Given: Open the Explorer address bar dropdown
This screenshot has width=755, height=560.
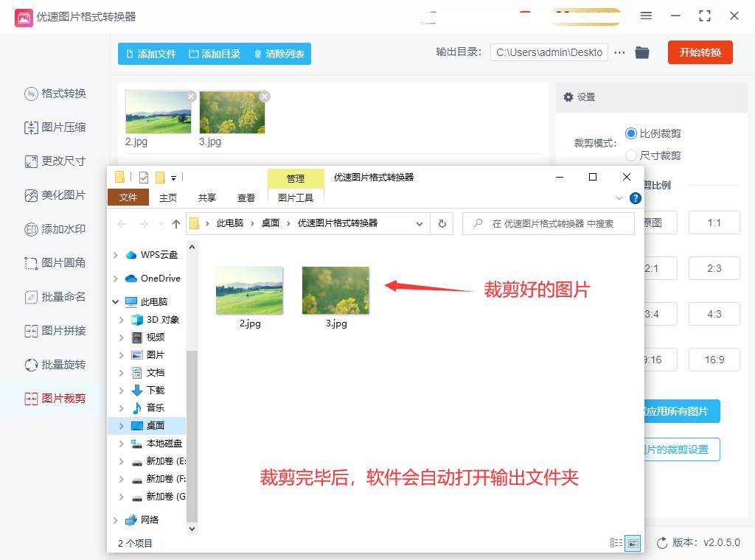Looking at the screenshot, I should coord(419,224).
